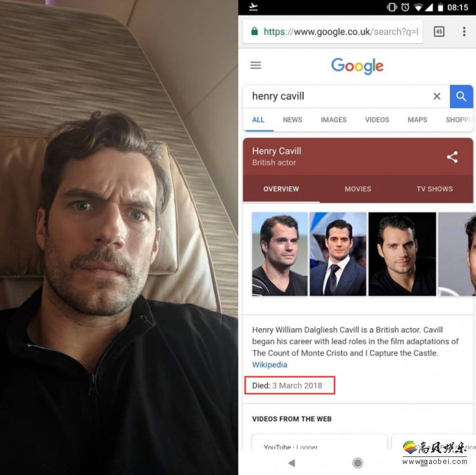The height and width of the screenshot is (475, 476).
Task: Switch to the VIDEOS search tab
Action: tap(377, 120)
